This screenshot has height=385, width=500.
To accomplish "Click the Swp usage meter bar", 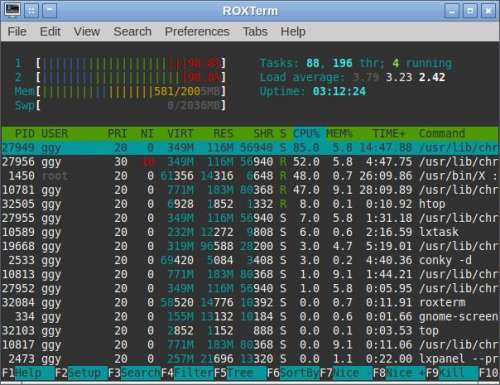I will pyautogui.click(x=131, y=106).
